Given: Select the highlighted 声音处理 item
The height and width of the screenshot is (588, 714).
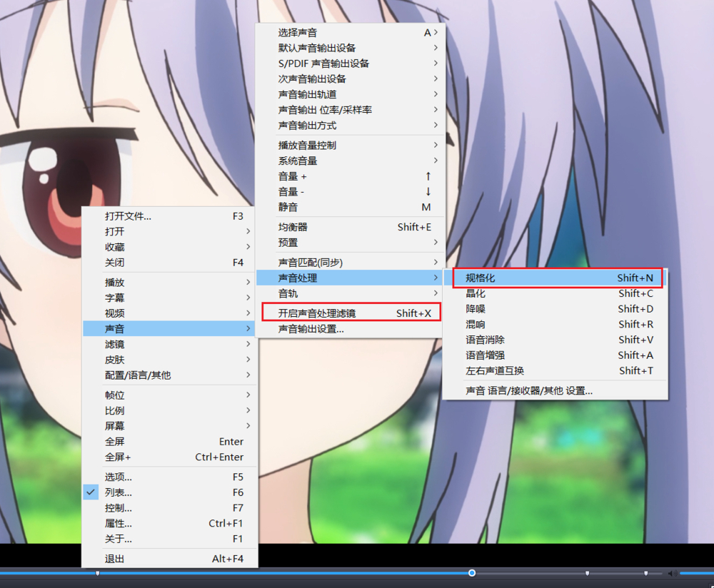Looking at the screenshot, I should pos(350,278).
